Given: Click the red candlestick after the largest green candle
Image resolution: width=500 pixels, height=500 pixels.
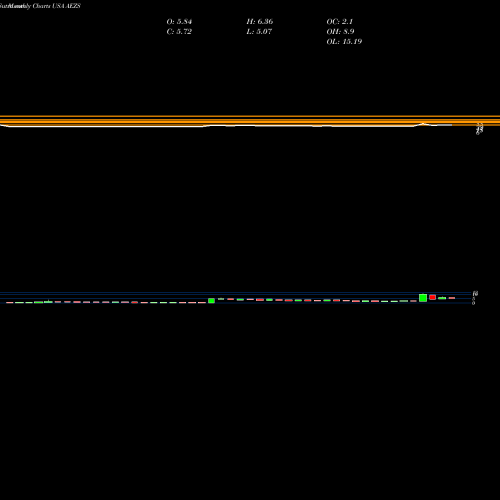Looking at the screenshot, I should 433,297.
